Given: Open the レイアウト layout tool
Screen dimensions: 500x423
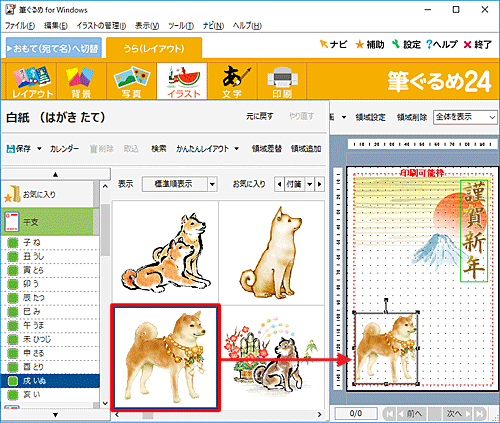Looking at the screenshot, I should (32, 82).
